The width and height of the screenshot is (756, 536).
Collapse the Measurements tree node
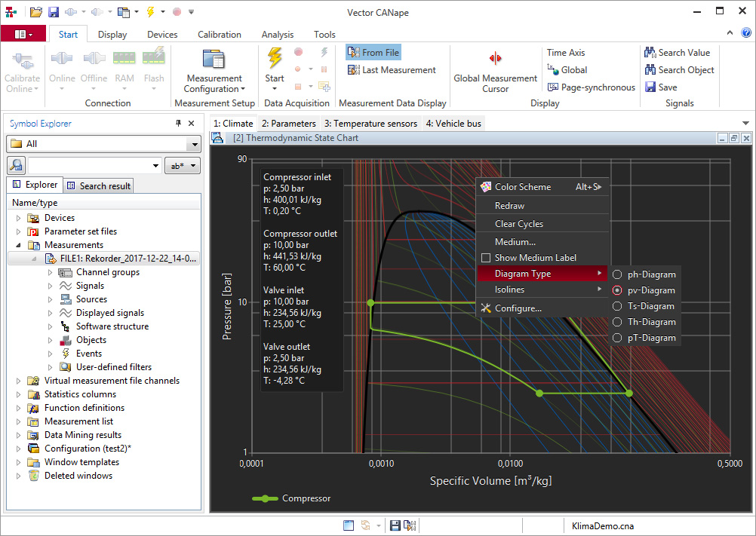click(18, 245)
